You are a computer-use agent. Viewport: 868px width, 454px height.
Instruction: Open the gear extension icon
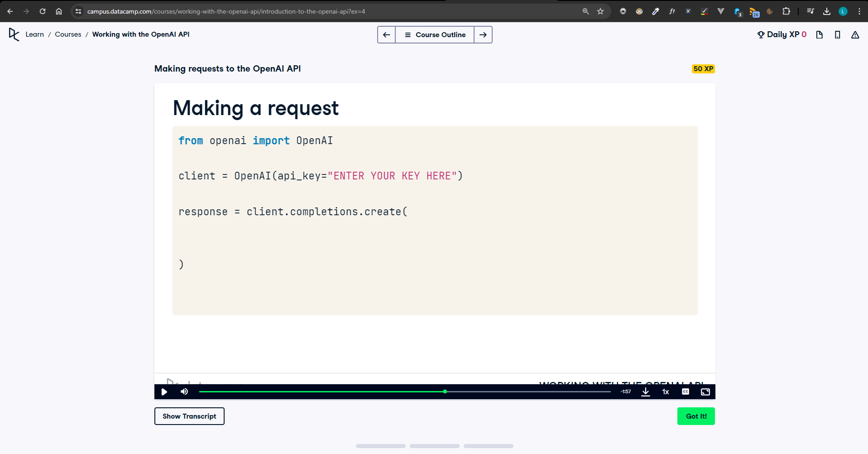(623, 11)
